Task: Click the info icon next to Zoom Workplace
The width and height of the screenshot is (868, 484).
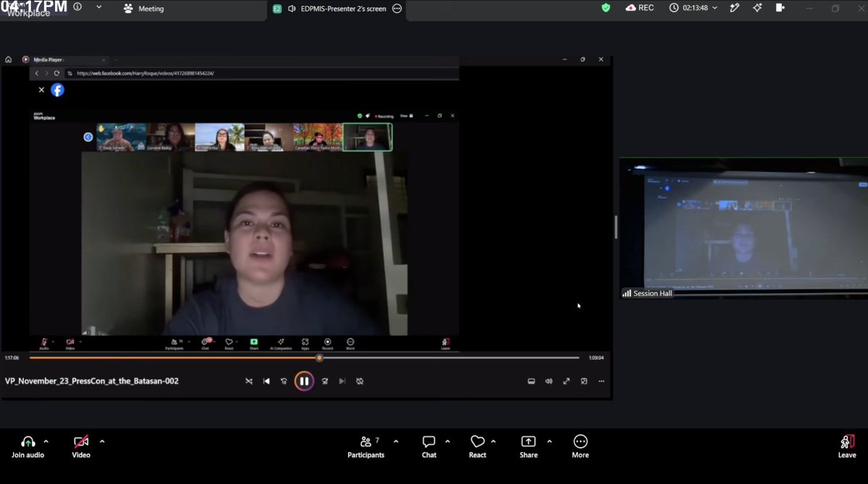Action: click(77, 7)
